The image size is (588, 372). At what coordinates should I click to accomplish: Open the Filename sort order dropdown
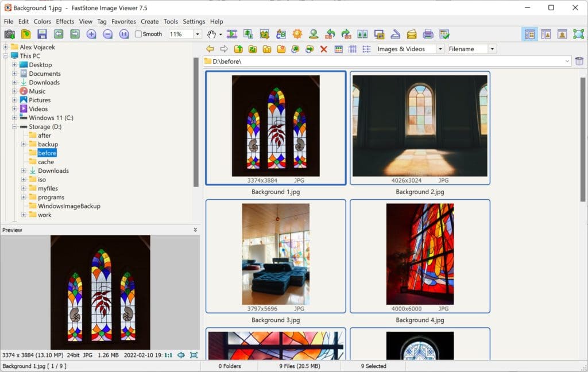tap(492, 49)
